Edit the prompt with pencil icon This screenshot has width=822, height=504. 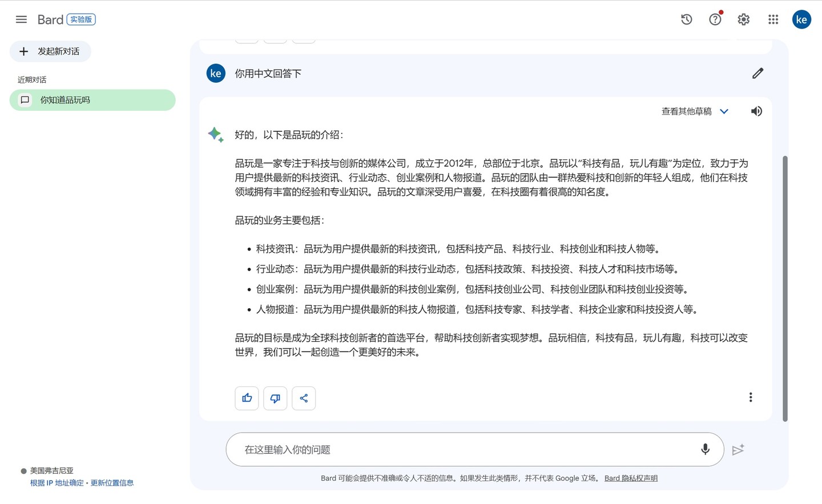pyautogui.click(x=757, y=73)
